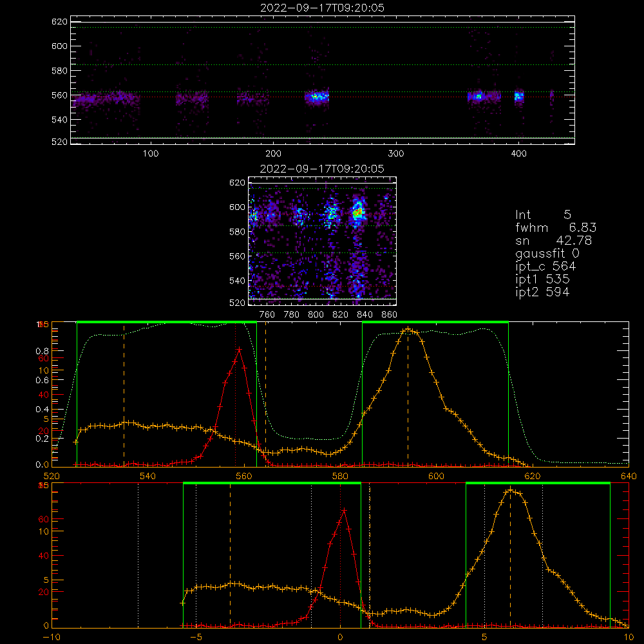Viewport: 644px width, 644px height.
Task: Select the 'fwhm 6.83' readout line
Action: (x=556, y=227)
